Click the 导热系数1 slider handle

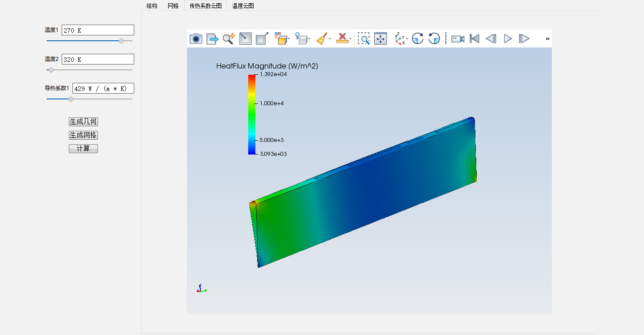[71, 99]
